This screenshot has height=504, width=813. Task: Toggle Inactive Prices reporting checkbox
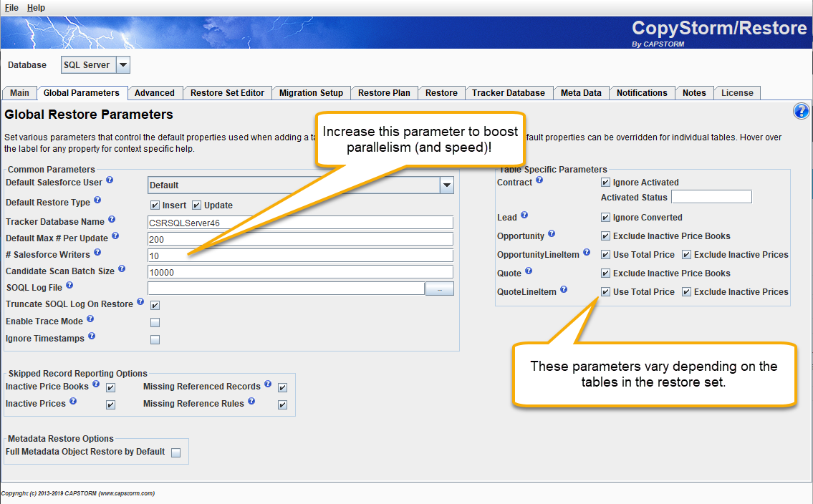point(110,404)
